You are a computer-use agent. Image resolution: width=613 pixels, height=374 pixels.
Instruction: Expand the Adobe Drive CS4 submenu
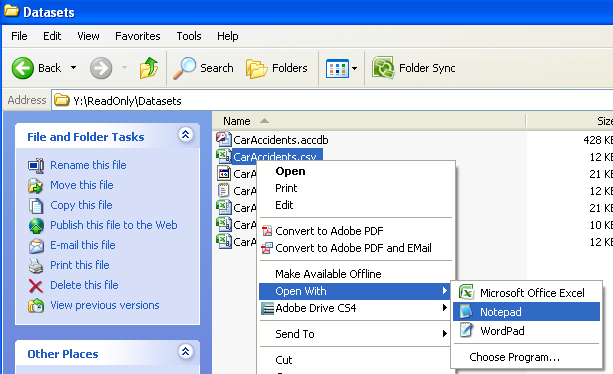pyautogui.click(x=356, y=308)
